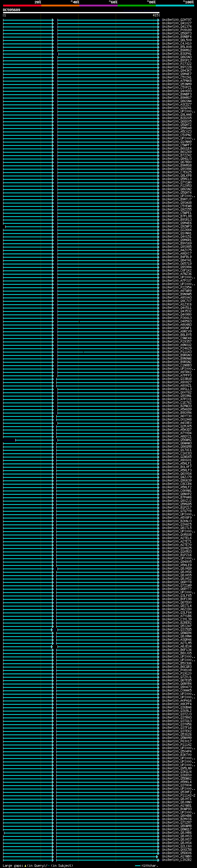Select hit UniRef100_Q6L509
The width and height of the screenshot is (197, 868).
pyautogui.click(x=176, y=40)
